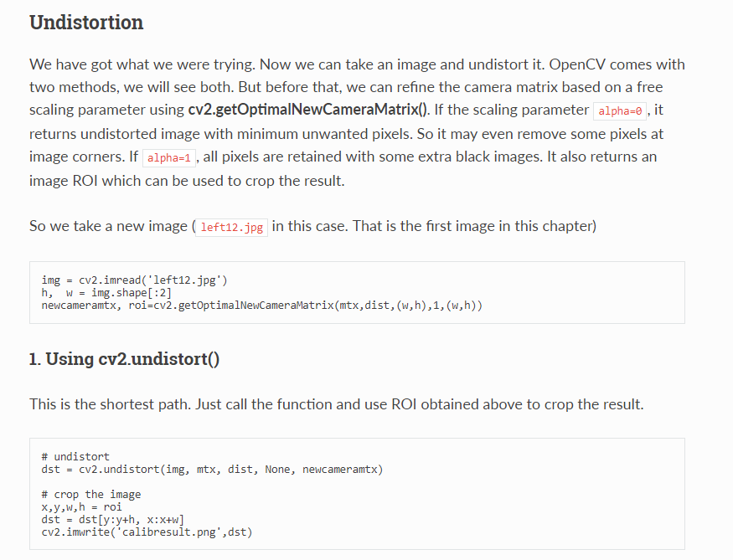This screenshot has width=733, height=560.
Task: Click the cv2.getOptimalNewCameraMatrix() bold text
Action: [x=307, y=110]
